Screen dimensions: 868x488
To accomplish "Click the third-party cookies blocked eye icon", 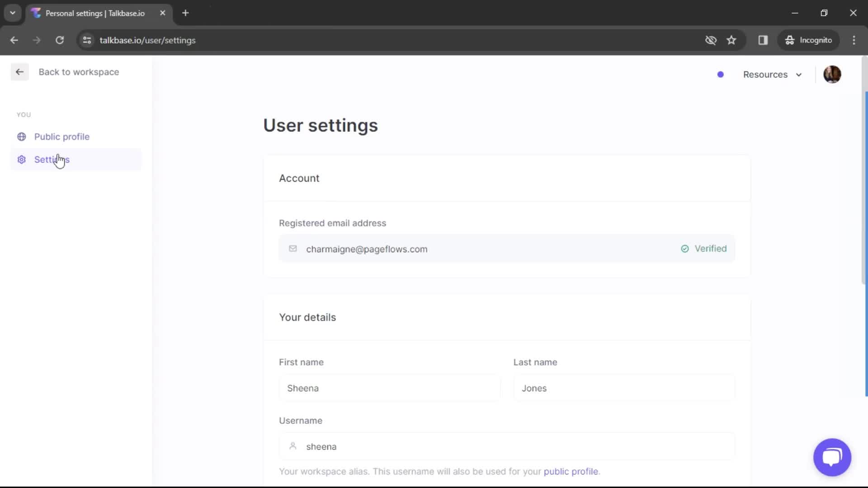I will [x=711, y=40].
